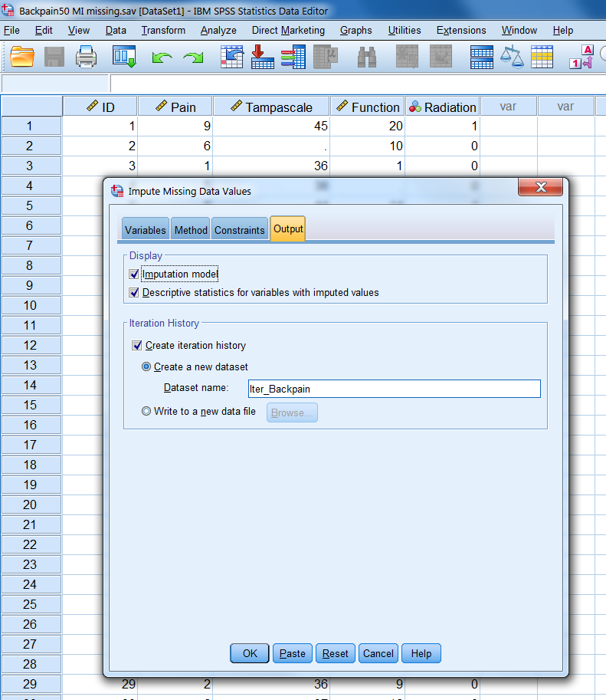This screenshot has width=606, height=700.
Task: Click the Go to variable icon
Action: [263, 57]
